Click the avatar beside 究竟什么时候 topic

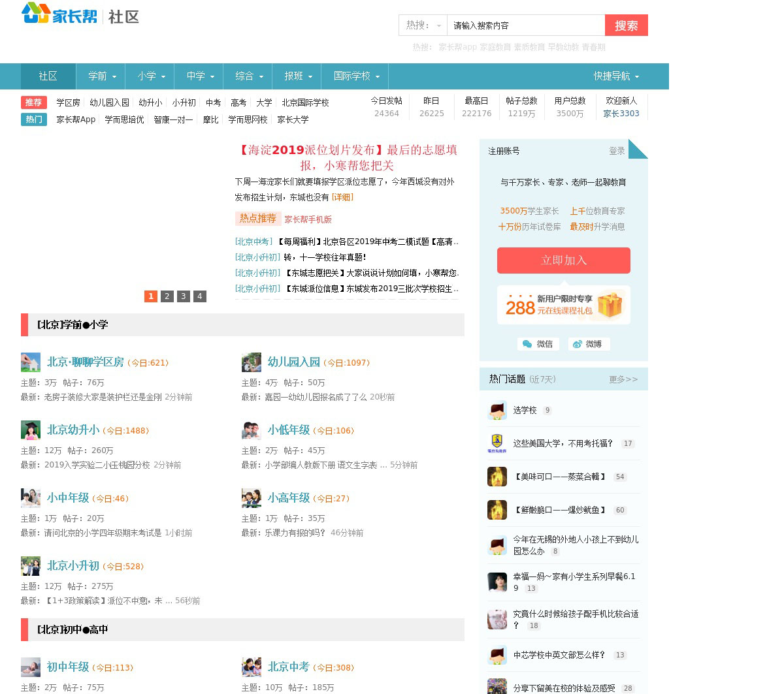[497, 620]
